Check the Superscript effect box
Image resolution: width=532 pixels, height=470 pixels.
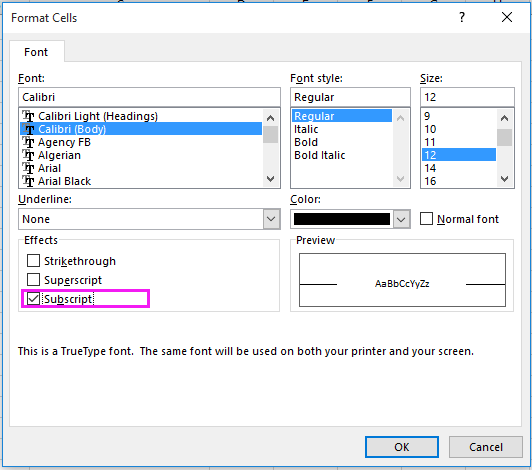point(33,280)
